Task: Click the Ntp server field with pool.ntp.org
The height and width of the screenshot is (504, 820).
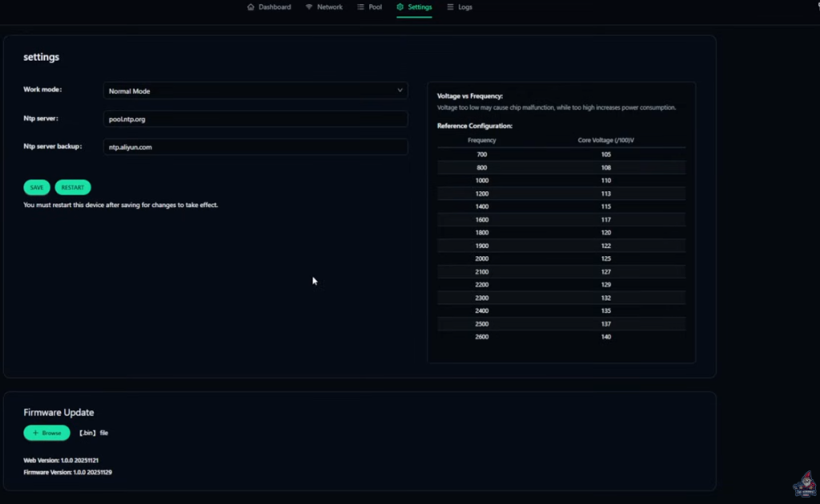Action: tap(255, 119)
